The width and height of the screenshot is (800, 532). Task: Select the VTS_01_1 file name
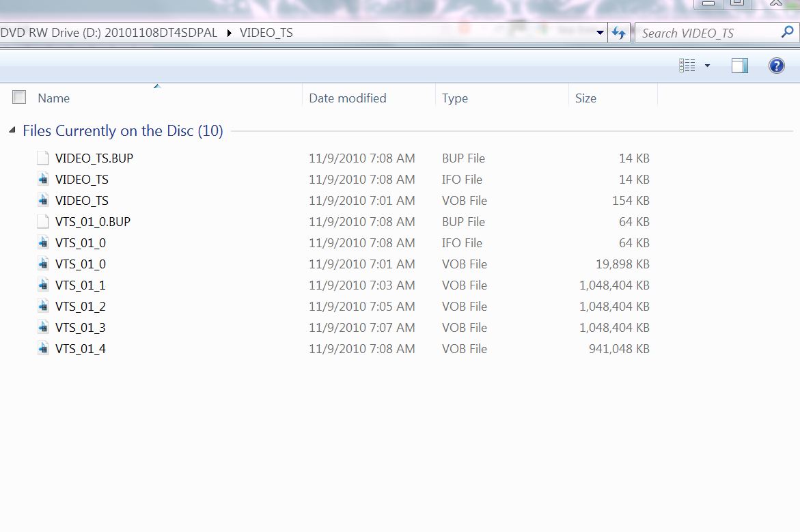80,285
